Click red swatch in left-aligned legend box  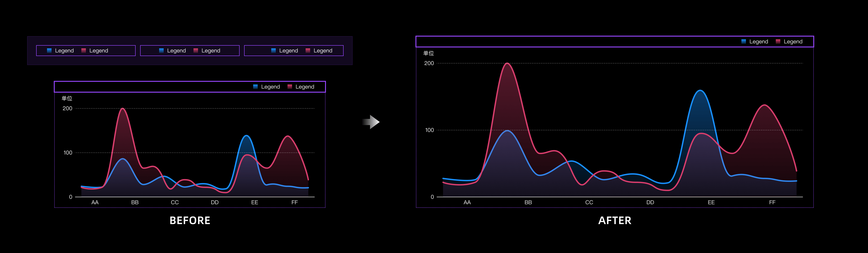click(x=84, y=51)
